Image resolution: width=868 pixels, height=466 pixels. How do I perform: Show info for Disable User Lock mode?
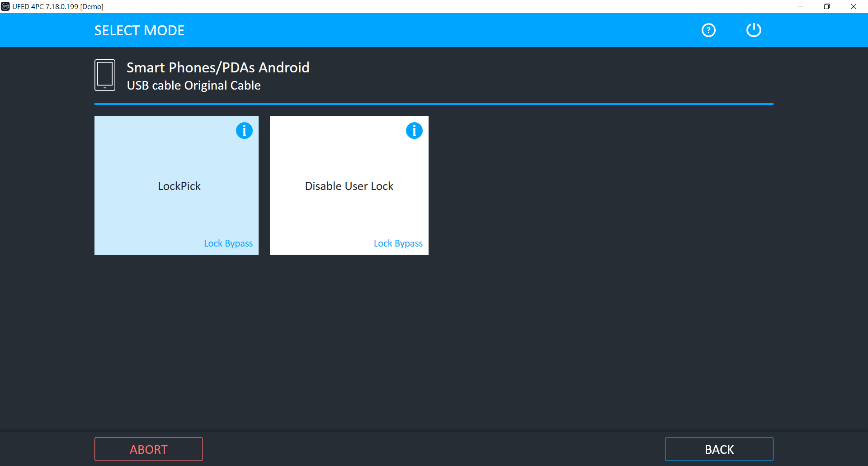414,131
